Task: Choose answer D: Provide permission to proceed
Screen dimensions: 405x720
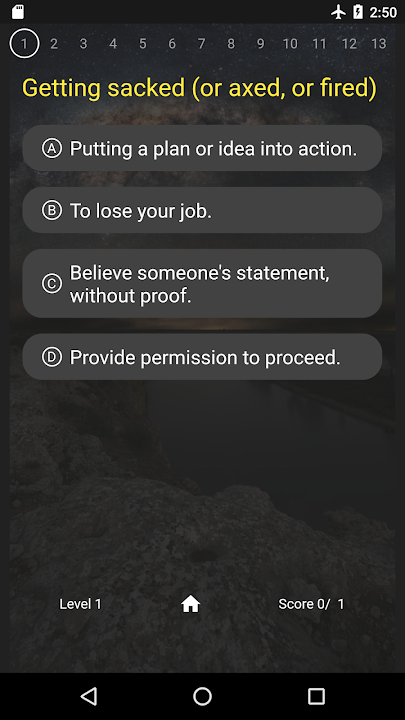Action: click(202, 357)
